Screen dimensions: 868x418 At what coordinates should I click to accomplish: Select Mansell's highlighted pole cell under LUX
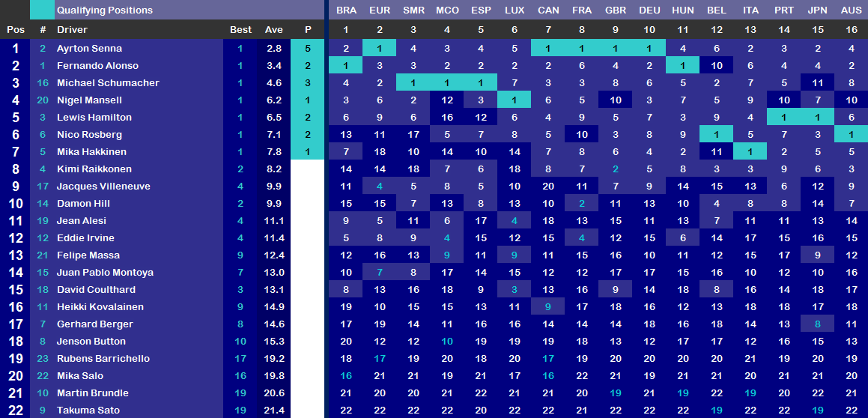click(515, 100)
